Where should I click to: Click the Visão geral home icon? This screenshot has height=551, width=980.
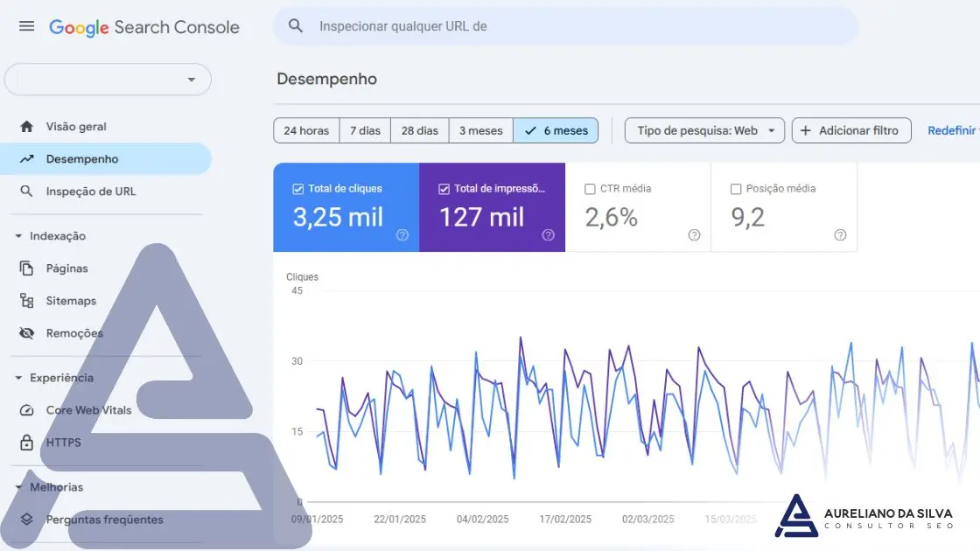click(26, 127)
